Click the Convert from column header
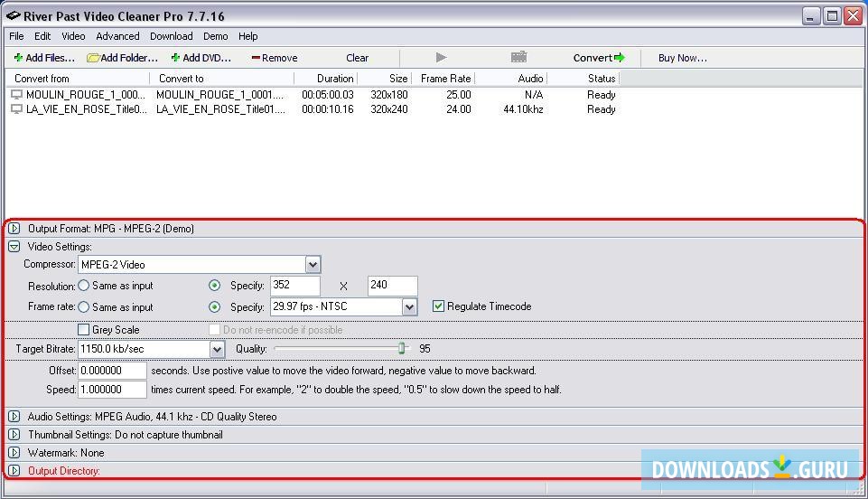Screen dimensions: 868x499 click(77, 79)
